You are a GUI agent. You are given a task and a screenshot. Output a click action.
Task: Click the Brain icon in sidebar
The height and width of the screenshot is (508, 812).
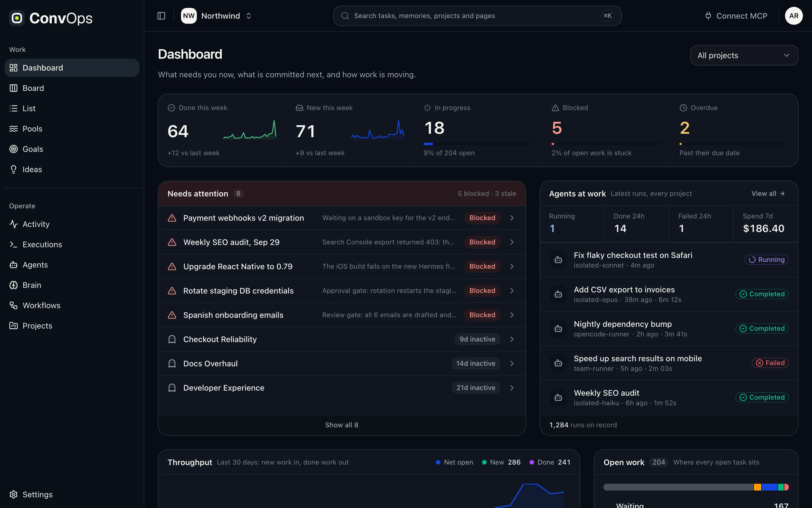14,285
